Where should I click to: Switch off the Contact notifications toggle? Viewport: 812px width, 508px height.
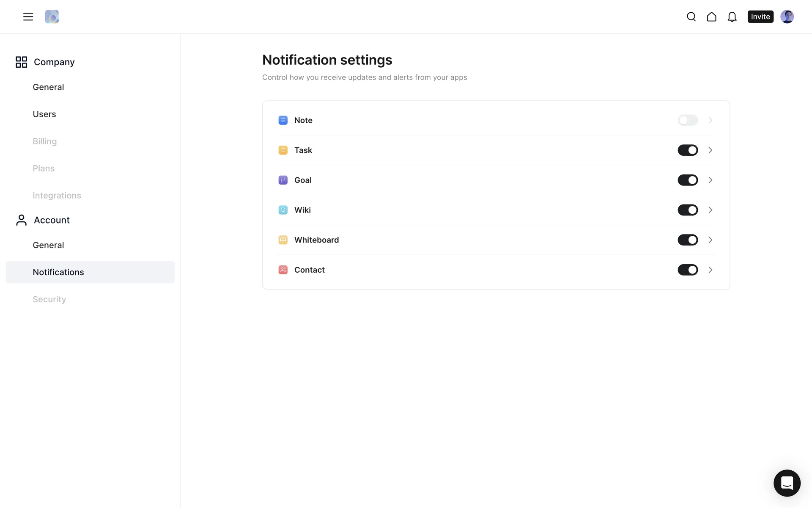[687, 270]
